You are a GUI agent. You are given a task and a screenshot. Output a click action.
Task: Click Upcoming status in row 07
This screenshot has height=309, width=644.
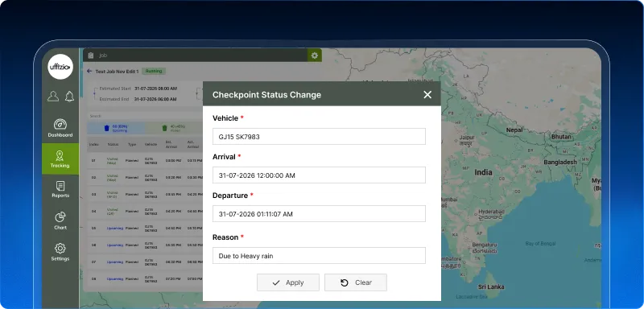(115, 262)
